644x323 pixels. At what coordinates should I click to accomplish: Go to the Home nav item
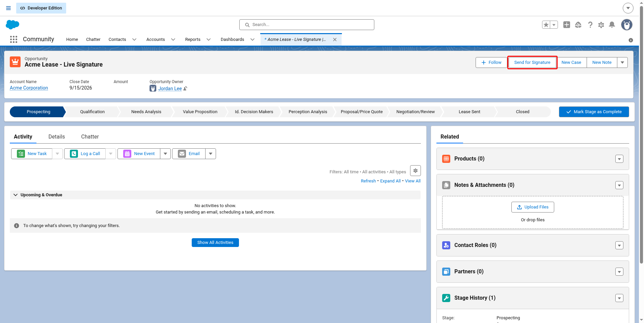tap(72, 40)
